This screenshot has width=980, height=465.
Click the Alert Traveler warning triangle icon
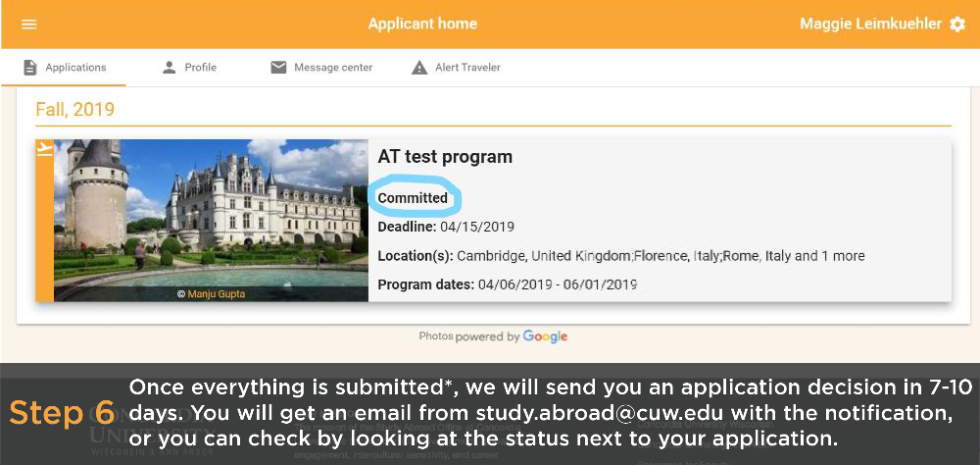click(x=419, y=68)
